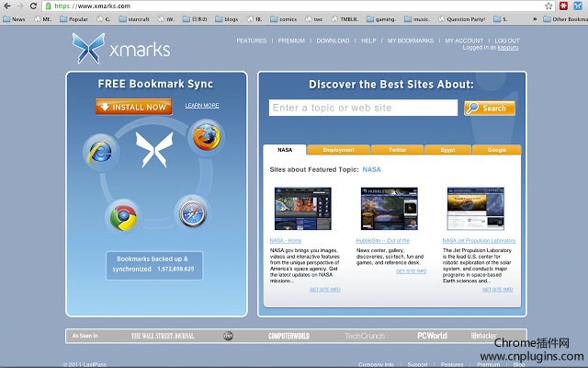Image resolution: width=588 pixels, height=368 pixels.
Task: Open DOWNLOAD in the top navigation
Action: click(x=333, y=40)
